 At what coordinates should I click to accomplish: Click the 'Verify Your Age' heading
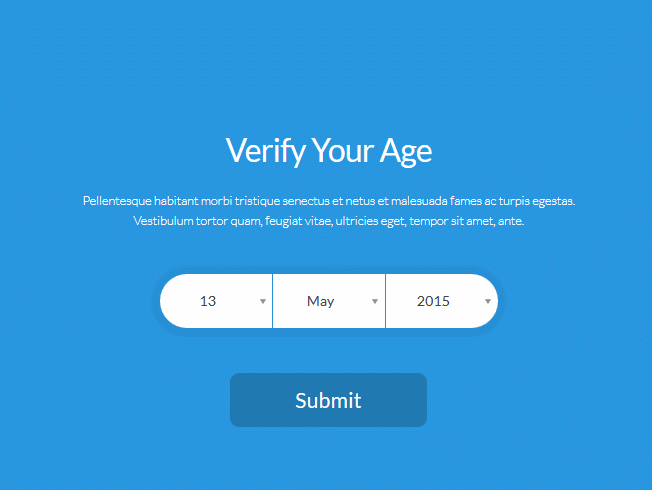click(x=328, y=151)
